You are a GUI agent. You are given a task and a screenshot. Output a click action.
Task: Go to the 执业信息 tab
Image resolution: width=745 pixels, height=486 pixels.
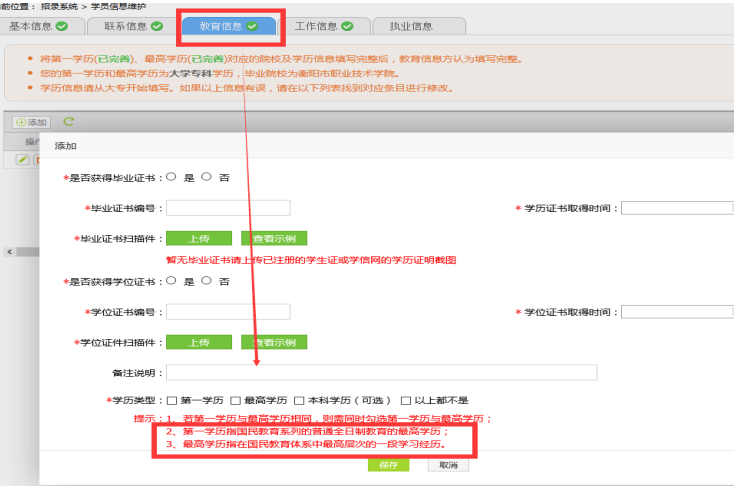tap(409, 26)
